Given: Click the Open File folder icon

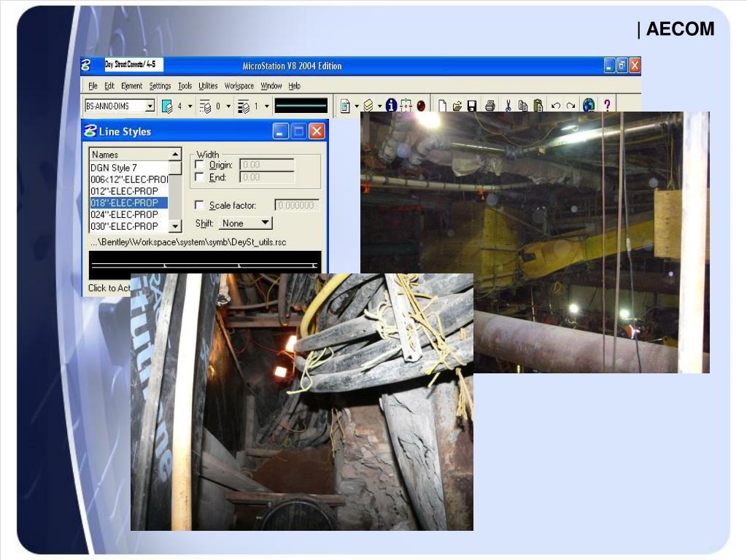Looking at the screenshot, I should click(x=457, y=106).
